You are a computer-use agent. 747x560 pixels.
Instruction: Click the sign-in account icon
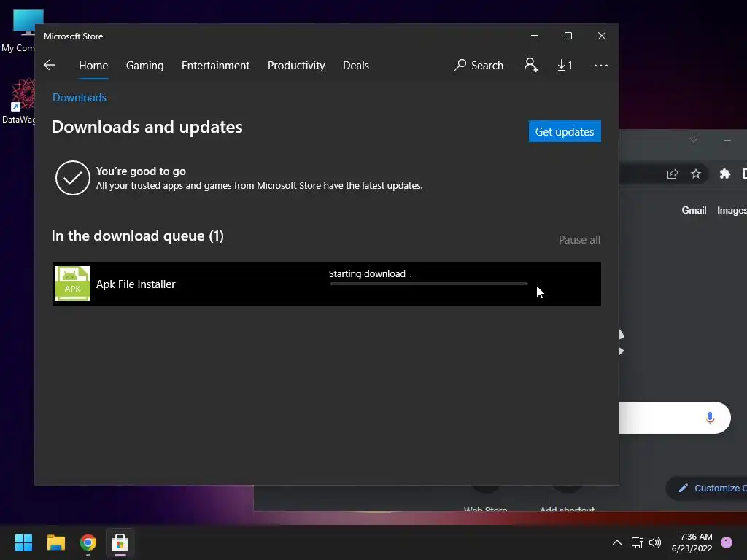click(x=531, y=65)
